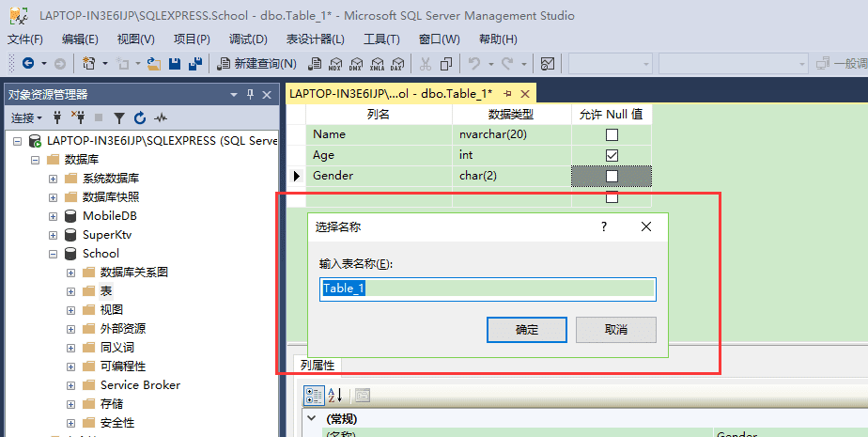Image resolution: width=868 pixels, height=437 pixels.
Task: Open the 视图(V) menu
Action: coord(135,39)
